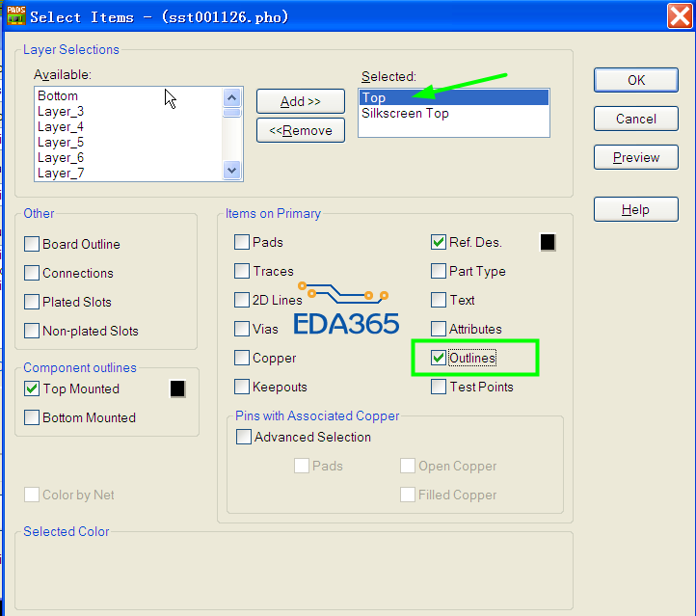The width and height of the screenshot is (696, 616).
Task: Check the Vias checkbox
Action: pos(242,329)
